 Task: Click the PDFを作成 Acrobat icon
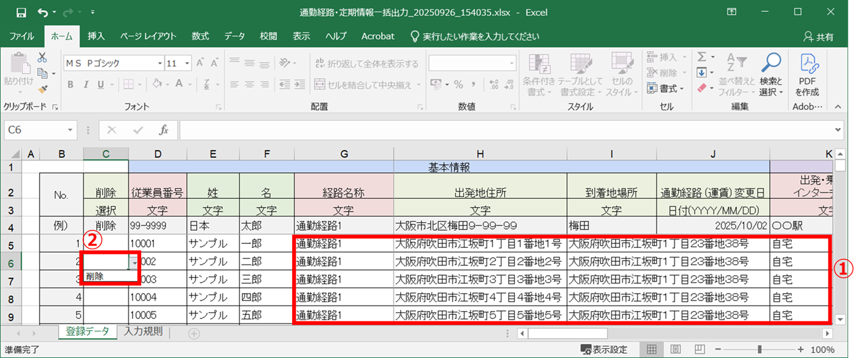click(808, 74)
